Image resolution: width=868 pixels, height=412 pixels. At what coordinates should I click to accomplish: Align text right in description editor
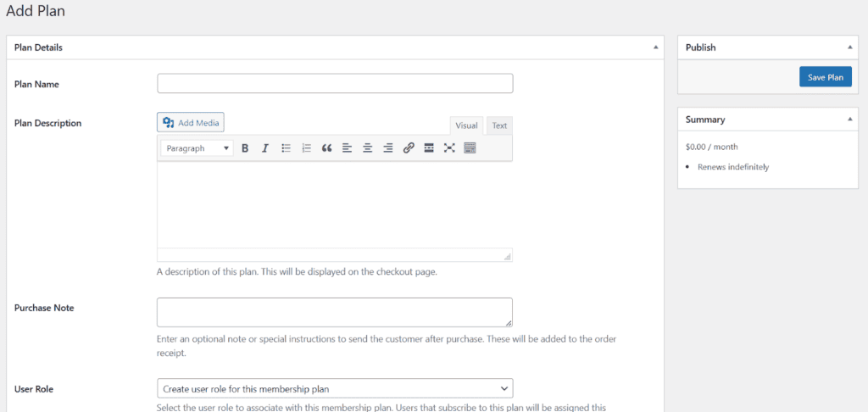pos(388,148)
